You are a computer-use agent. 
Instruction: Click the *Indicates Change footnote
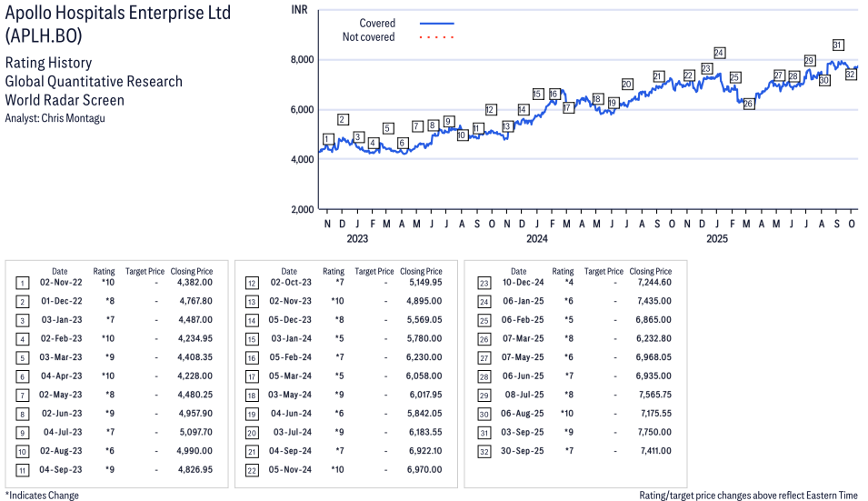[42, 495]
